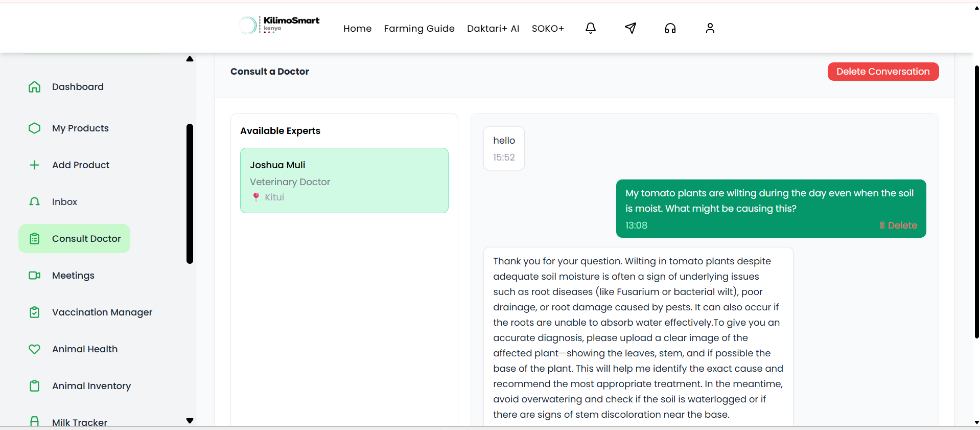Delete the tomato wilting message

pos(898,225)
